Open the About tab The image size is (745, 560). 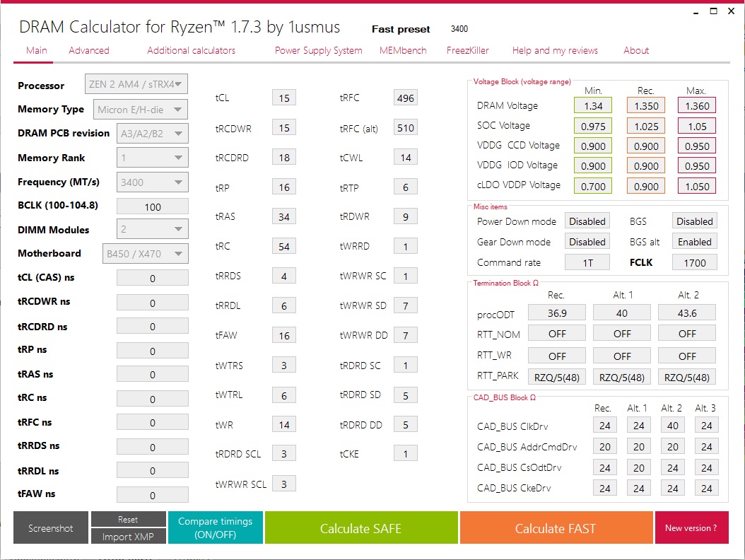pyautogui.click(x=636, y=50)
